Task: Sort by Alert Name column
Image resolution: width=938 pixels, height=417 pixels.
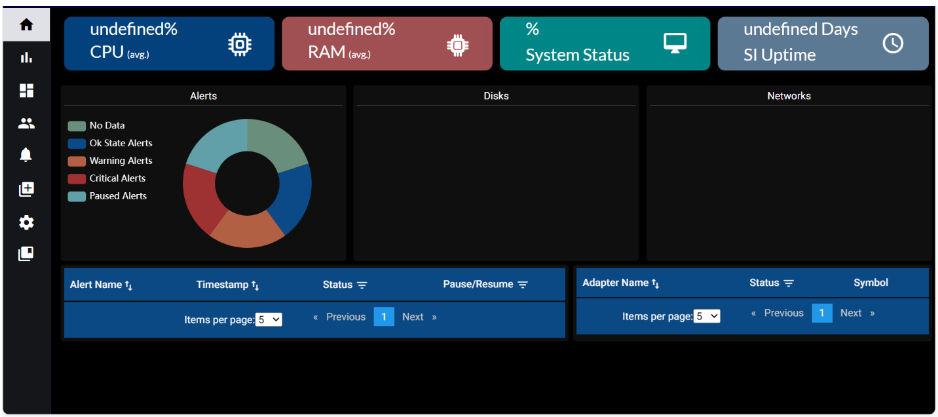Action: point(101,285)
